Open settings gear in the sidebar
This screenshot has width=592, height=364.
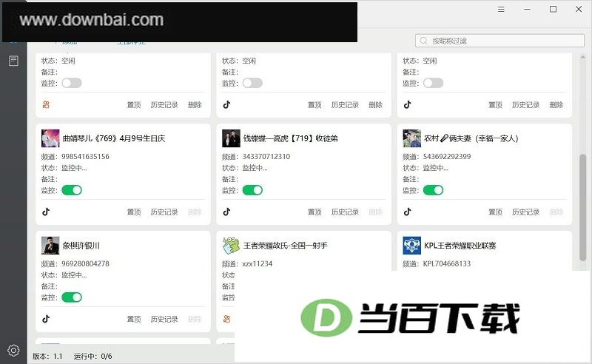pos(13,351)
